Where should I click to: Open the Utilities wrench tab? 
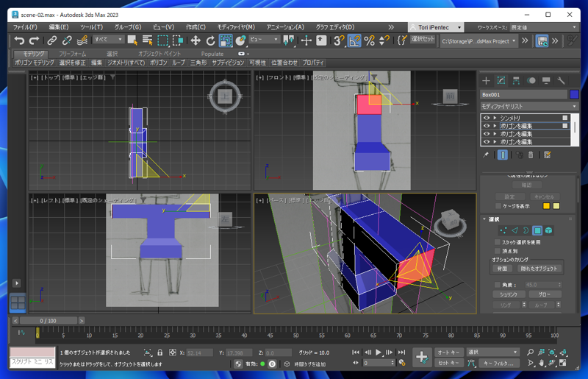(x=561, y=81)
